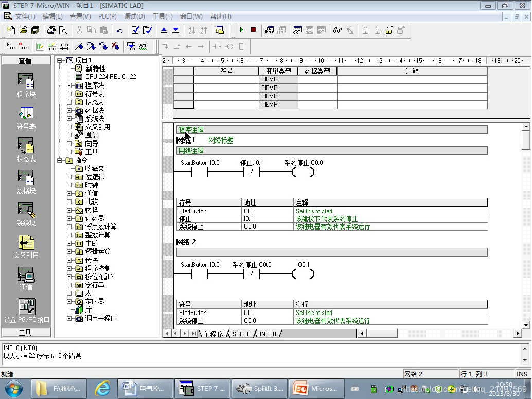The height and width of the screenshot is (399, 532).
Task: Open the 编辑(E) menu
Action: click(52, 16)
